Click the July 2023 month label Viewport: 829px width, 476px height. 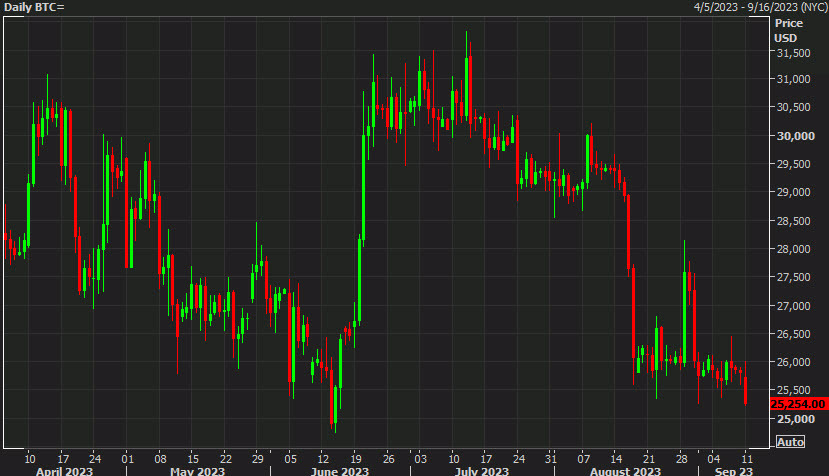pos(482,471)
